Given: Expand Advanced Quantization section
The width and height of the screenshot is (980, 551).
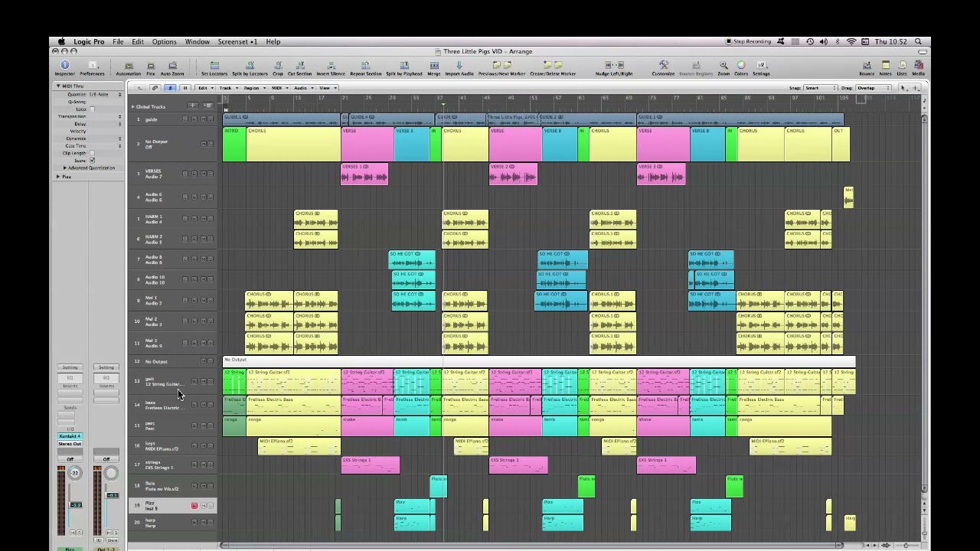Looking at the screenshot, I should pos(64,168).
